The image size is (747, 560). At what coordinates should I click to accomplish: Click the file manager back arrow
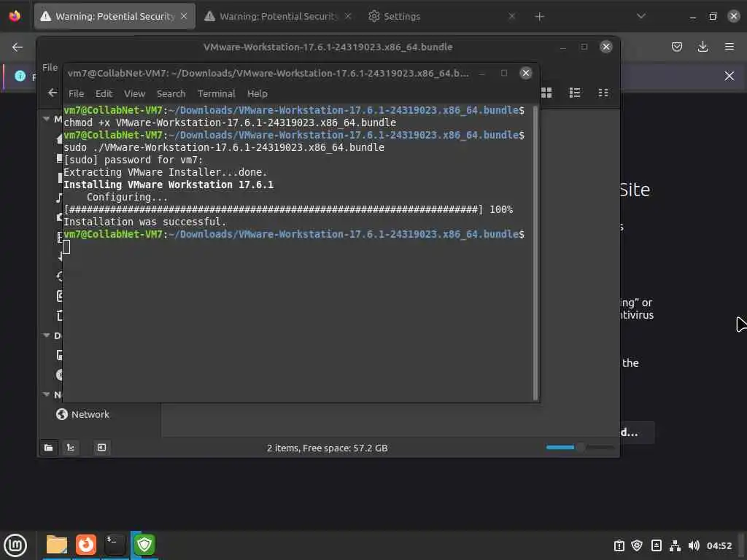coord(53,93)
